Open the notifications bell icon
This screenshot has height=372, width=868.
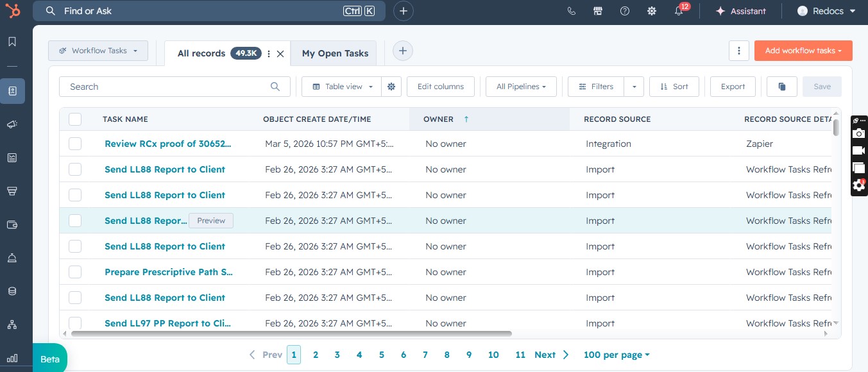679,11
